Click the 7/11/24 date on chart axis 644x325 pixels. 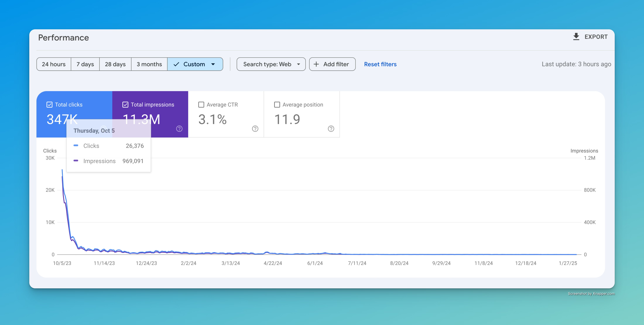pos(357,263)
